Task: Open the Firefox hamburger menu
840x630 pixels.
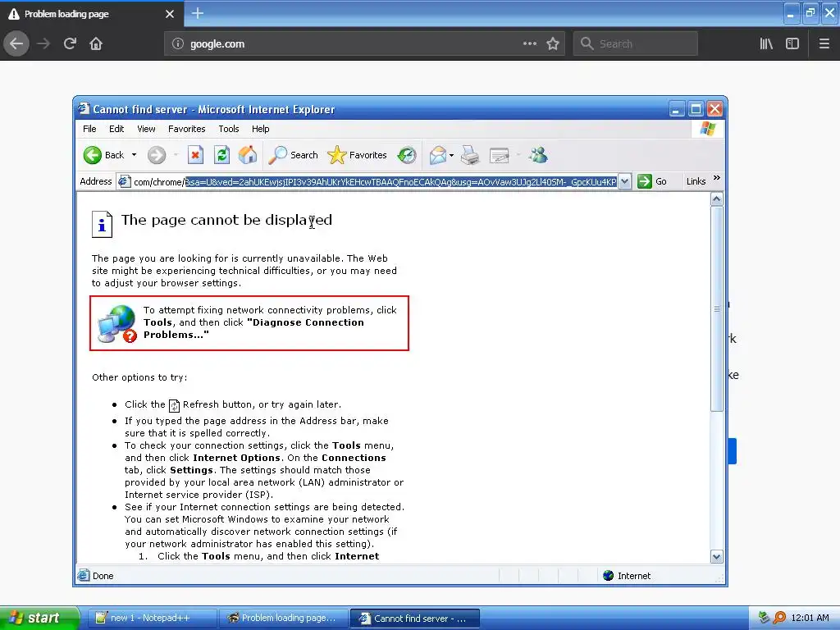Action: pyautogui.click(x=824, y=44)
